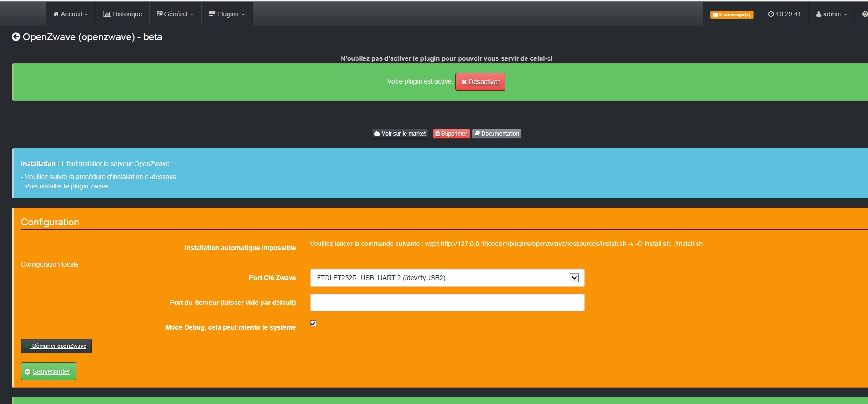Click 'Votre plugin est activé.' text
Viewport: 868px width, 404px height.
coord(420,81)
